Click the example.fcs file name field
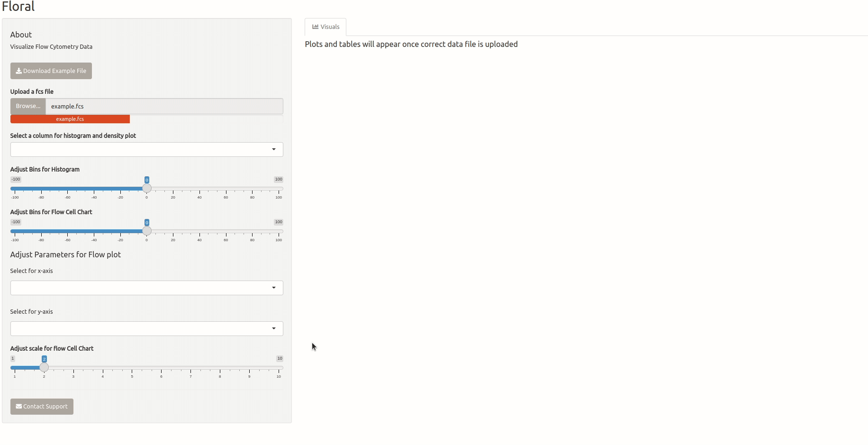The height and width of the screenshot is (445, 868). tap(164, 107)
